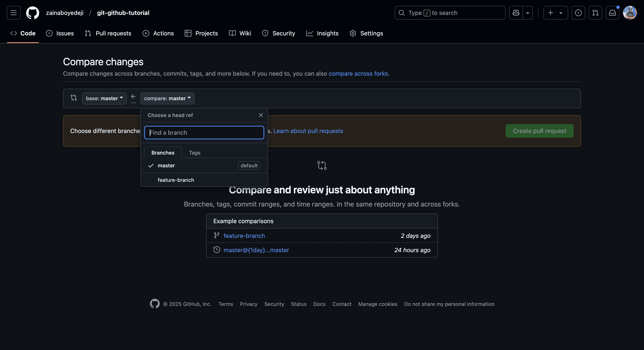This screenshot has height=350, width=644.
Task: Select feature-branch in the branch list
Action: click(x=176, y=180)
